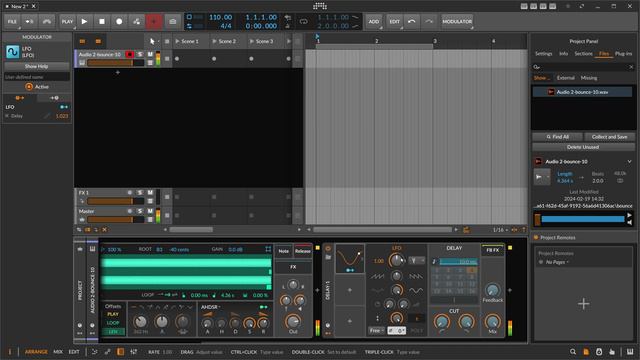Screen dimensions: 640x360
Task: Arm global record in the transport
Action: coord(119,22)
